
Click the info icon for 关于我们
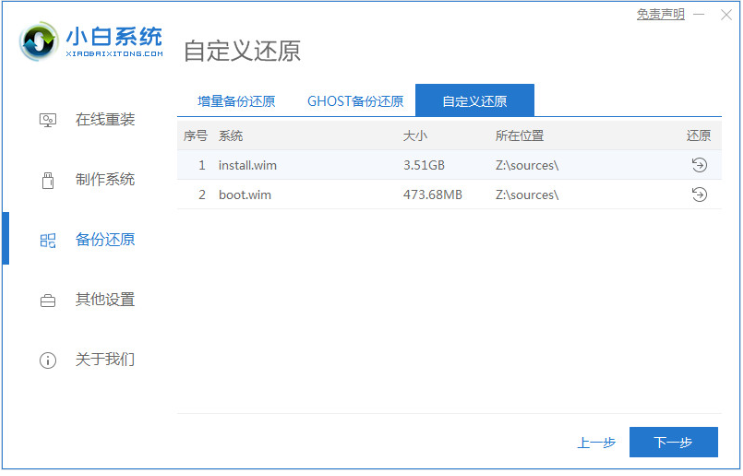47,360
